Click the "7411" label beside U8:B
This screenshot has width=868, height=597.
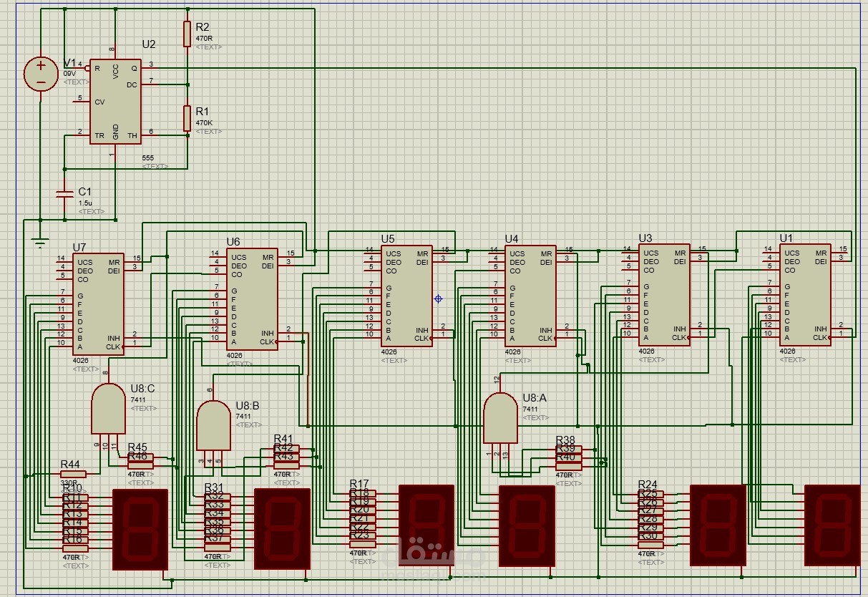243,417
